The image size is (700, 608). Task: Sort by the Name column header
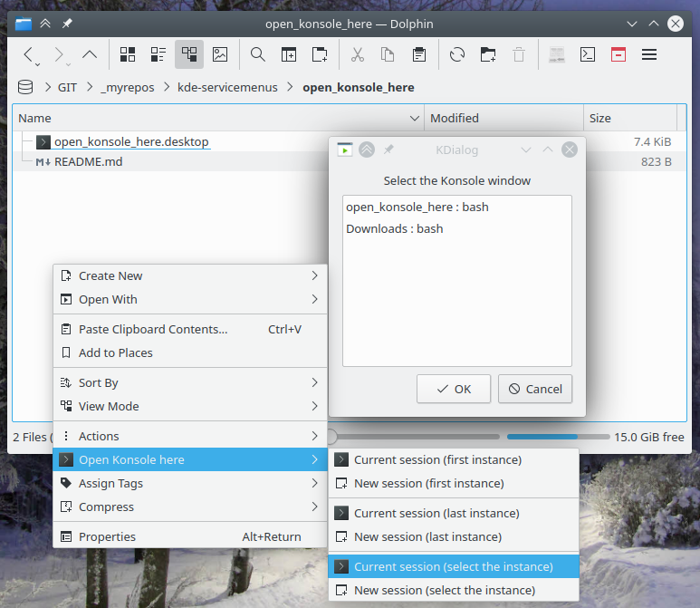(218, 119)
